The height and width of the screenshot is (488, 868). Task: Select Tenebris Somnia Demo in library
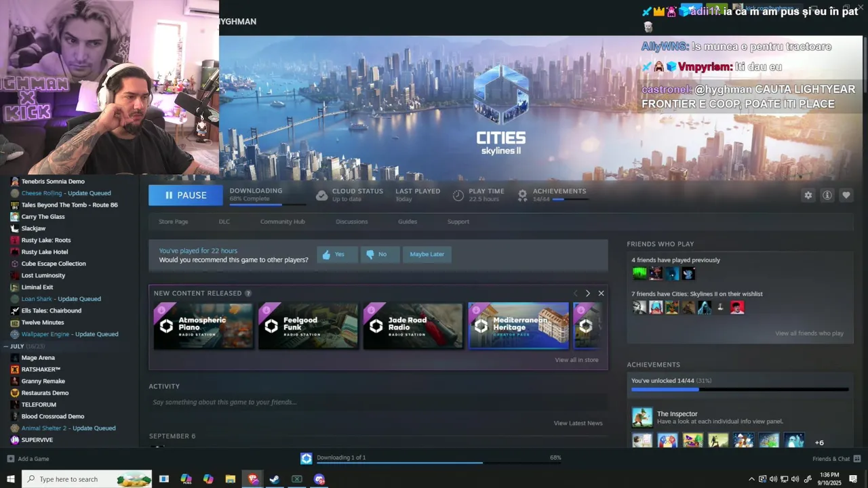pyautogui.click(x=53, y=182)
